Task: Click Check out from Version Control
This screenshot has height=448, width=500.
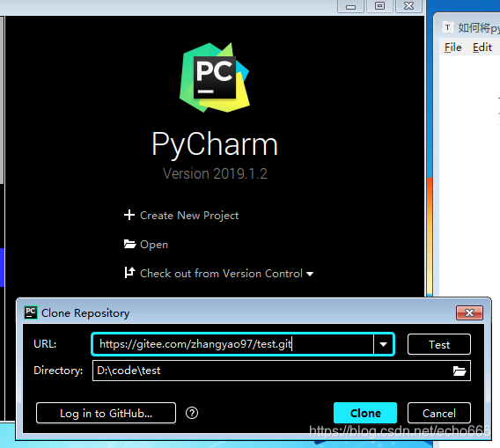Action: (221, 274)
